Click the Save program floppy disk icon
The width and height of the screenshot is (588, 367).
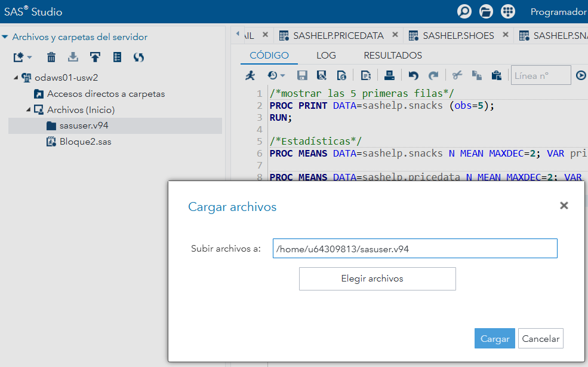(x=302, y=75)
